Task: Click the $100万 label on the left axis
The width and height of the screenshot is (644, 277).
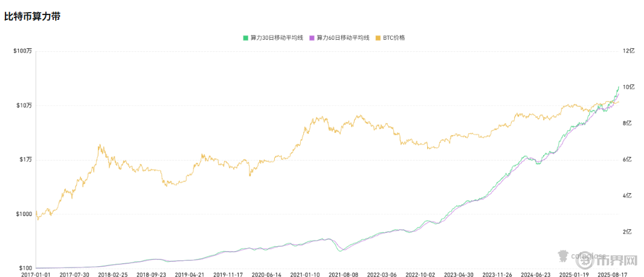Action: [x=22, y=51]
